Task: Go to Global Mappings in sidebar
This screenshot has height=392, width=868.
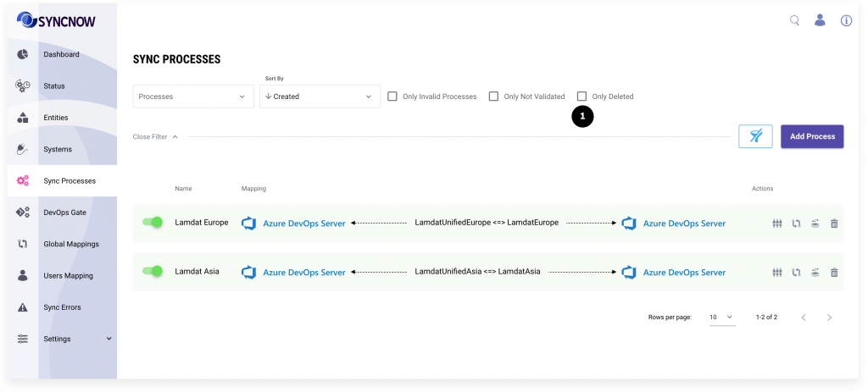Action: click(x=71, y=244)
